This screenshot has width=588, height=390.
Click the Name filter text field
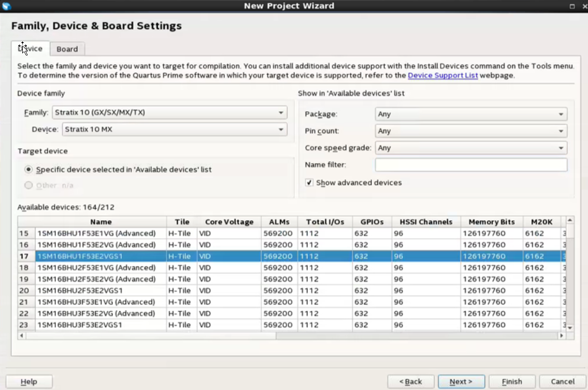(470, 165)
